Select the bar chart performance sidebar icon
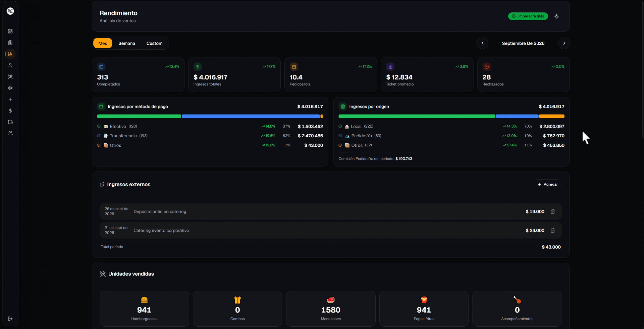 point(10,54)
